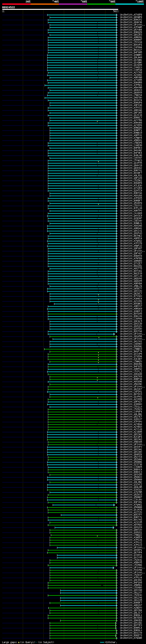Click the query end position 562

115,11
